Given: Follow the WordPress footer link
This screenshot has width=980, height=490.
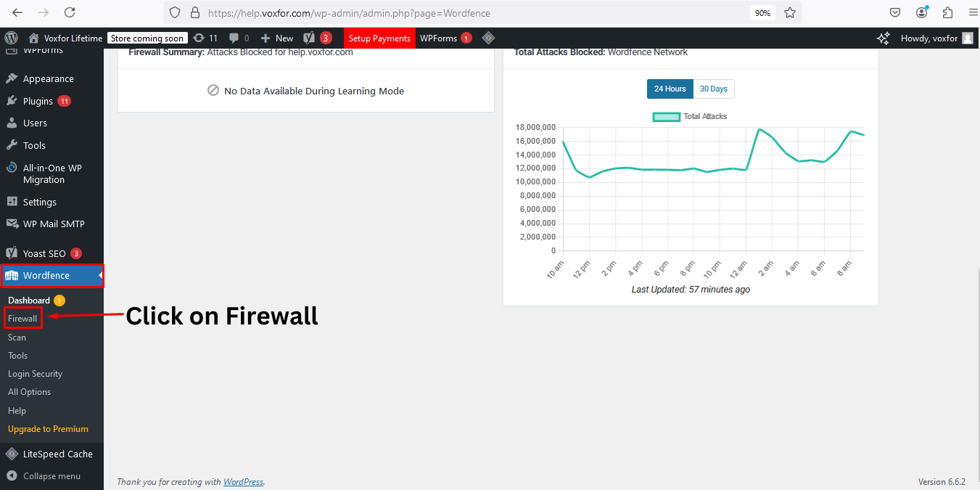Looking at the screenshot, I should click(x=243, y=481).
